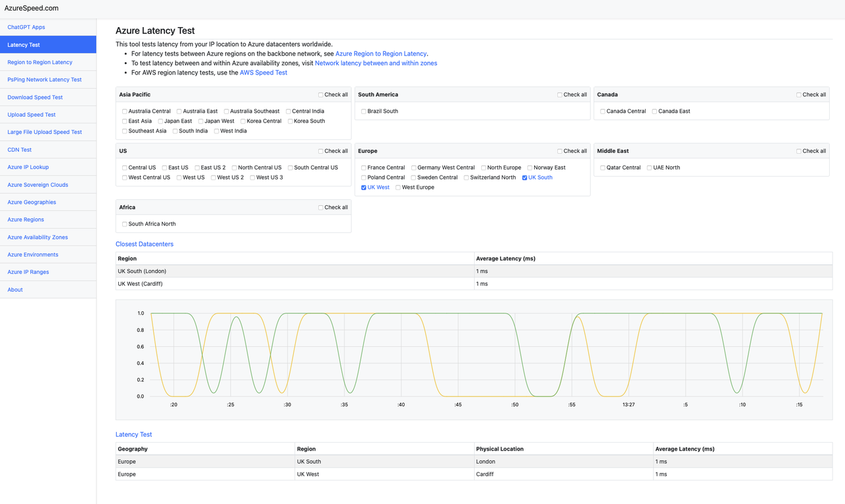Open ChatGPT Apps in the sidebar
This screenshot has width=845, height=504.
(48, 27)
